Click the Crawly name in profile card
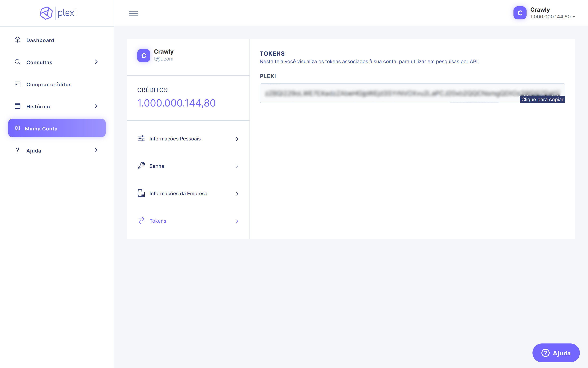Image resolution: width=588 pixels, height=368 pixels. 164,52
